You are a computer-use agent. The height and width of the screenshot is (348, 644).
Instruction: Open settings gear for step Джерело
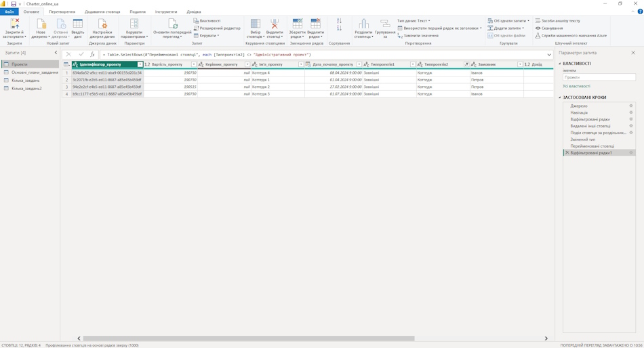click(631, 106)
